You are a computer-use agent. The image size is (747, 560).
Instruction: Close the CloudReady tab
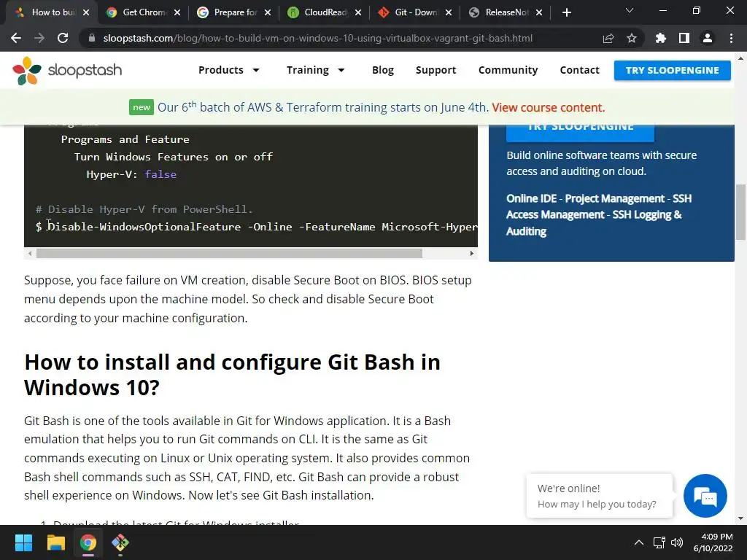click(357, 12)
